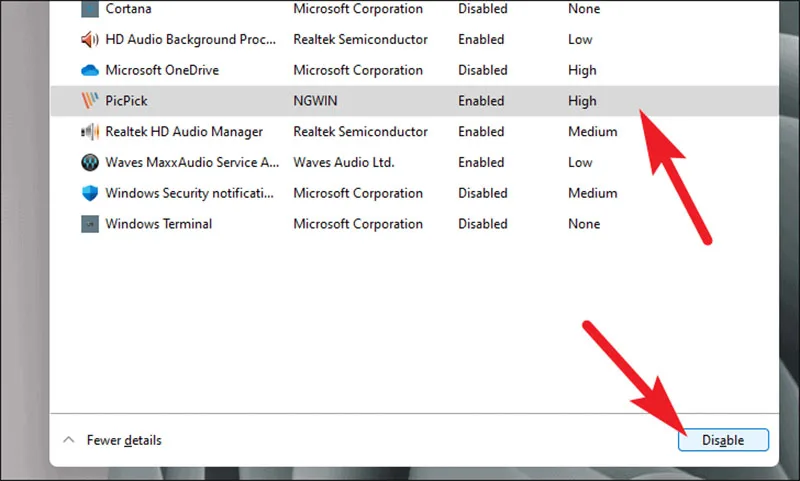The height and width of the screenshot is (481, 800).
Task: Select the Microsoft OneDrive entry
Action: [162, 70]
